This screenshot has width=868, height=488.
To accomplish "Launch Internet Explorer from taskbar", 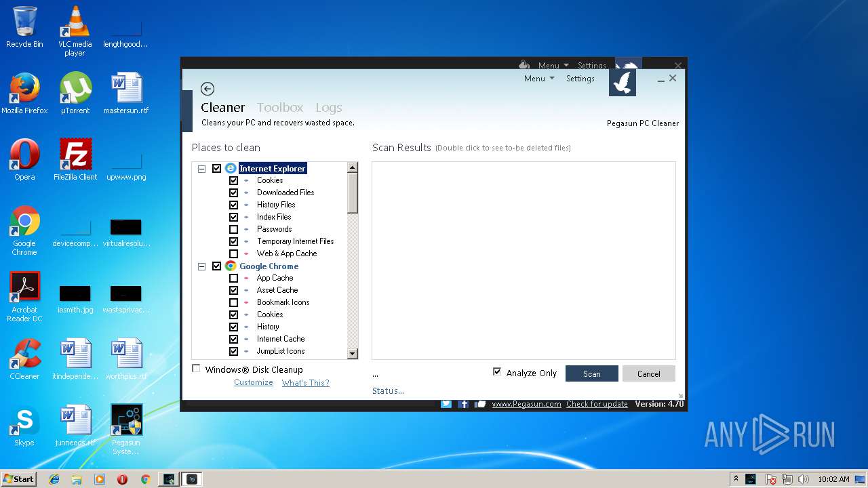I will pyautogui.click(x=54, y=479).
